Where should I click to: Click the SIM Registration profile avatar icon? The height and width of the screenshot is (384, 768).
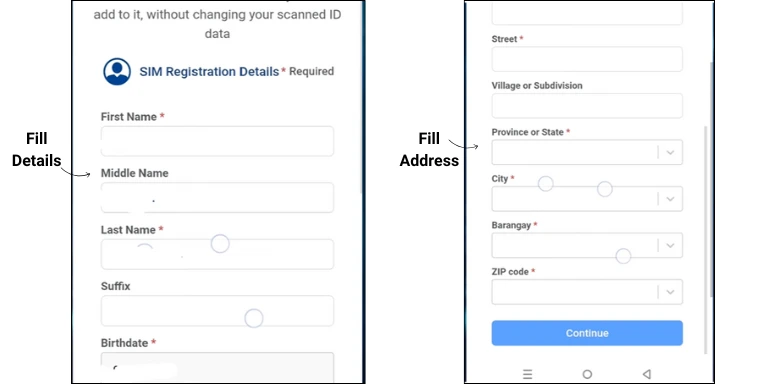117,72
